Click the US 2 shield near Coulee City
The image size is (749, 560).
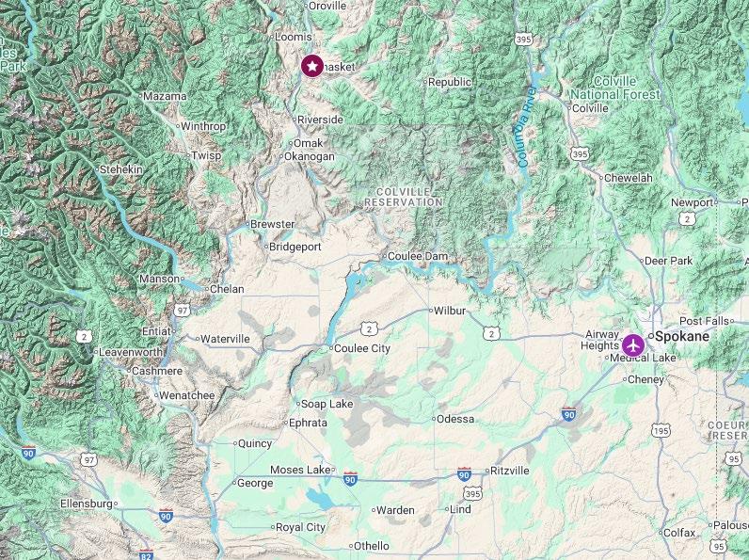click(369, 329)
